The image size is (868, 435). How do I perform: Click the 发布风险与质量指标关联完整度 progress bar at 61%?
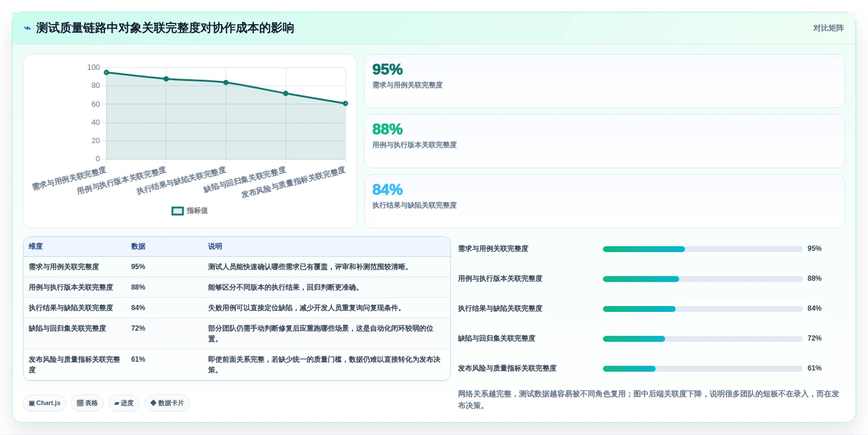tap(703, 369)
